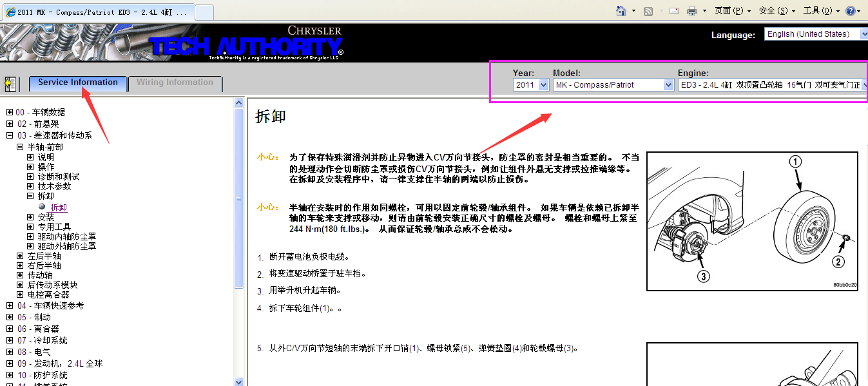The height and width of the screenshot is (386, 868).
Task: Expand the 左后半轴 tree node
Action: tap(20, 256)
